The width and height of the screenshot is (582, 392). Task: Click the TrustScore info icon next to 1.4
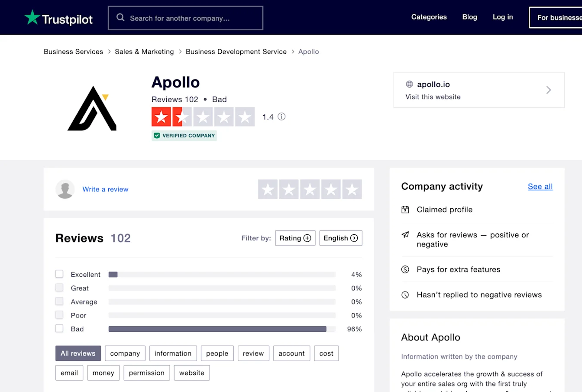(x=281, y=117)
